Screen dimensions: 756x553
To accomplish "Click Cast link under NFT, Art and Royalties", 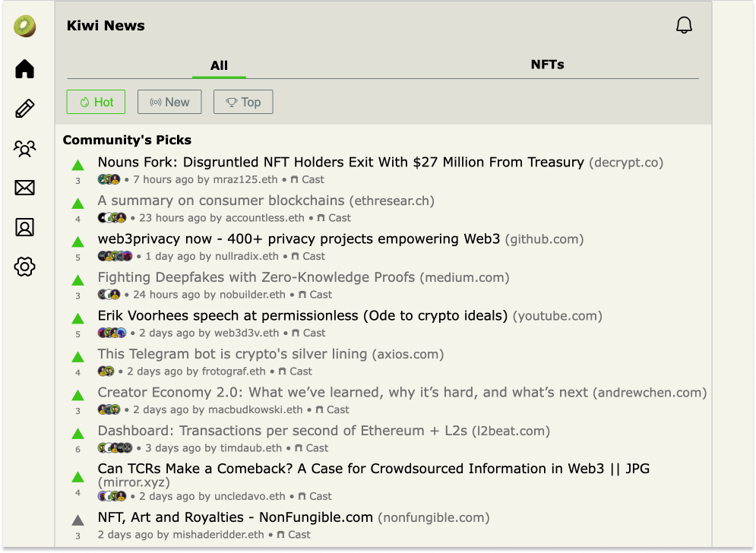I will click(293, 535).
